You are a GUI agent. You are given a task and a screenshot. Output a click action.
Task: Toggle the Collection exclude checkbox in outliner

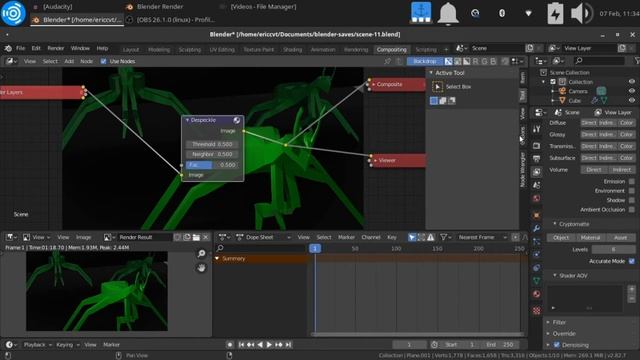coord(553,82)
